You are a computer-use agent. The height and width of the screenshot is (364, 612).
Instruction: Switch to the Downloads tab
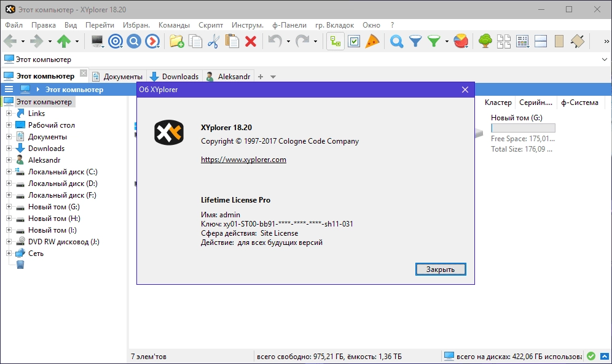pyautogui.click(x=175, y=76)
